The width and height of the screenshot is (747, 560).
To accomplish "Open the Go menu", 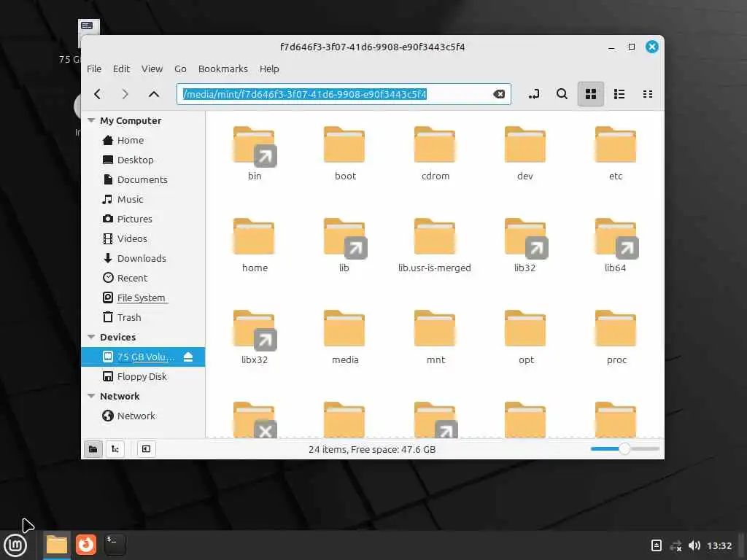I will click(x=180, y=69).
